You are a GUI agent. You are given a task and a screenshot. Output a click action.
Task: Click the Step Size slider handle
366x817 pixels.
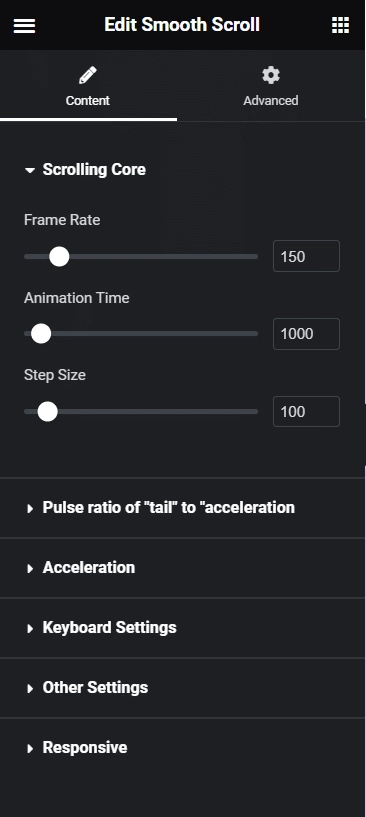coord(47,412)
